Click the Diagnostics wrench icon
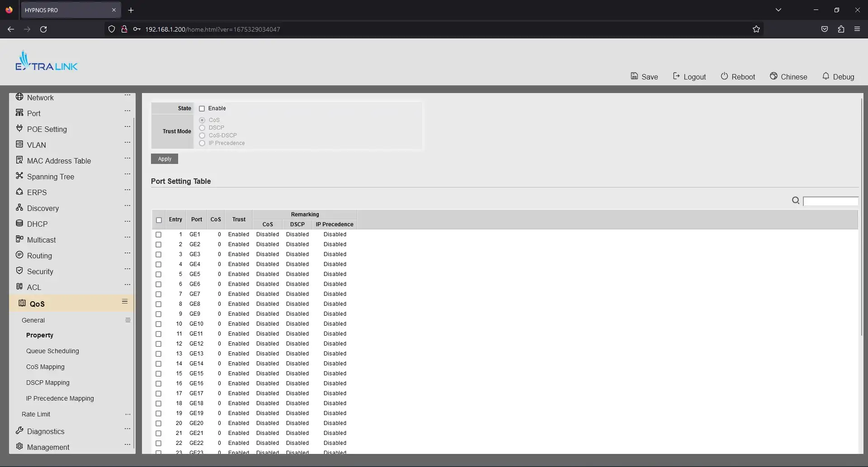The width and height of the screenshot is (868, 467). point(19,431)
